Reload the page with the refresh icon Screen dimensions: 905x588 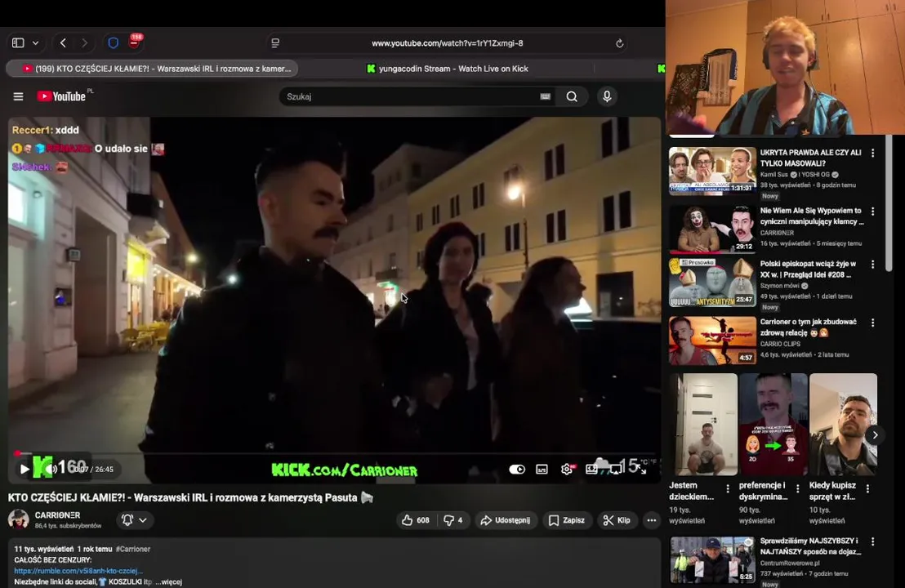619,43
